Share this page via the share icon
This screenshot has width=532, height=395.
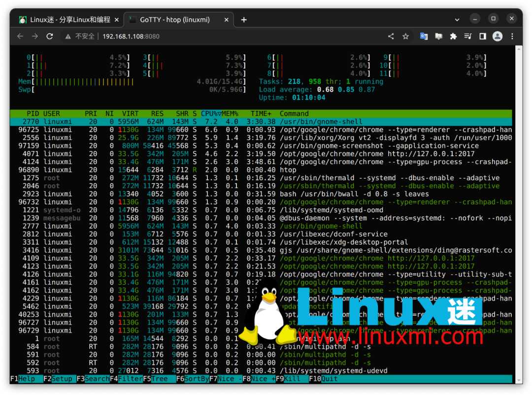click(x=391, y=36)
